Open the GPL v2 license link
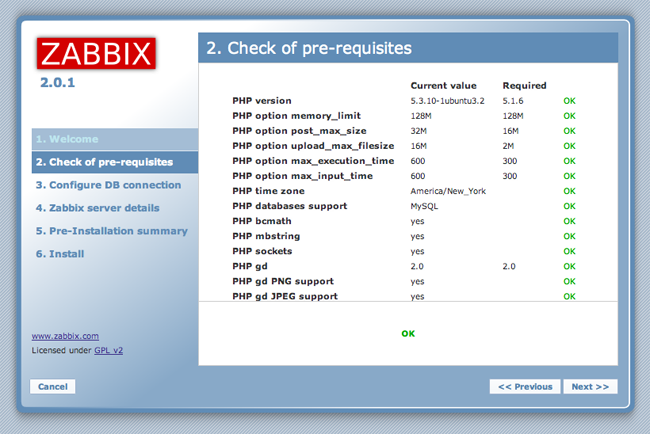This screenshot has height=434, width=650. click(108, 351)
